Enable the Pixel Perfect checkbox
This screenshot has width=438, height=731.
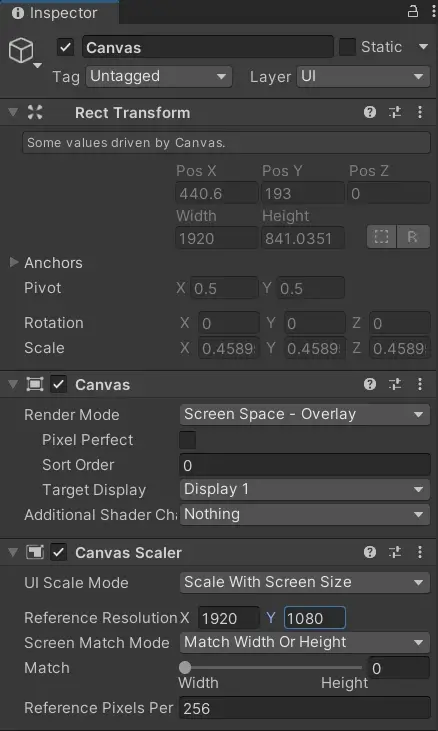188,440
